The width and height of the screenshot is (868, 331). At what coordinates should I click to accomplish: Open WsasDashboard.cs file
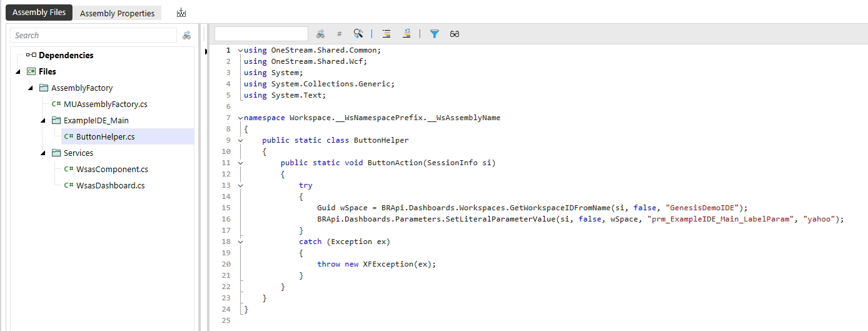click(110, 186)
